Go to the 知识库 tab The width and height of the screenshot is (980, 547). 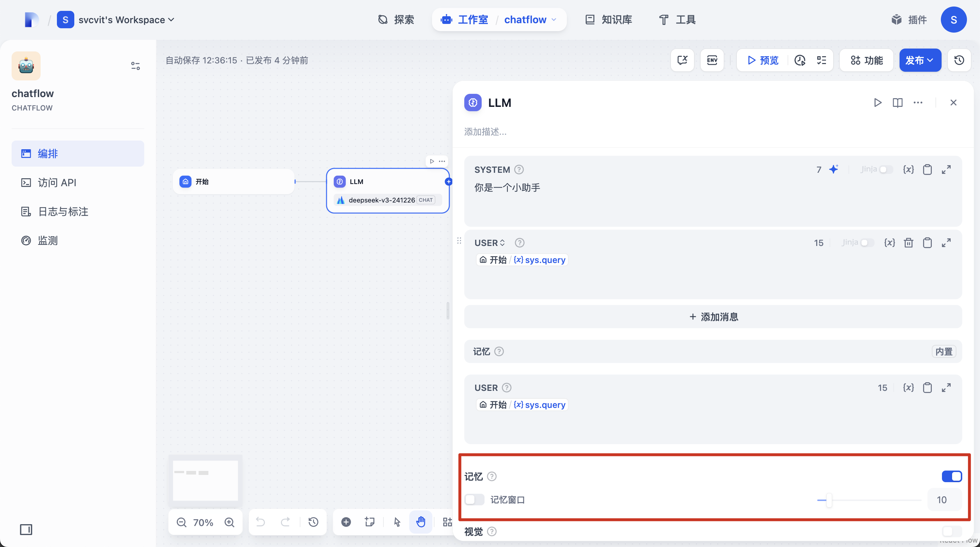[x=607, y=20]
